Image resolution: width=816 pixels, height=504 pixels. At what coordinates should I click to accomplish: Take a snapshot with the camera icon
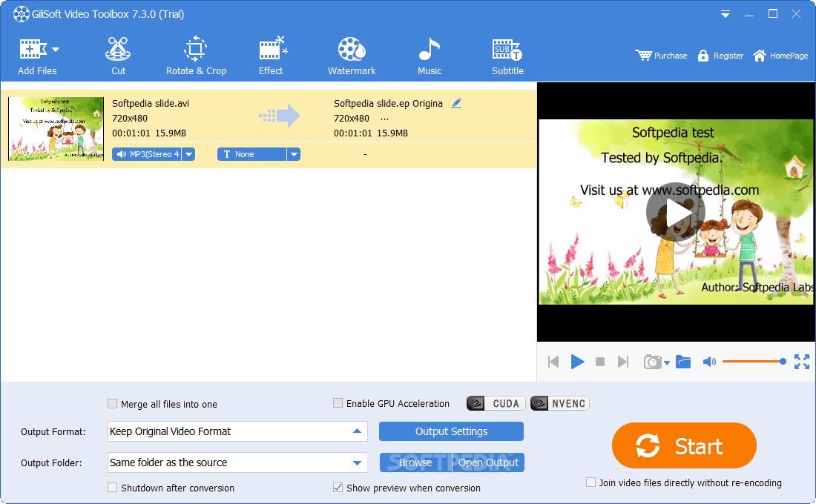click(652, 362)
